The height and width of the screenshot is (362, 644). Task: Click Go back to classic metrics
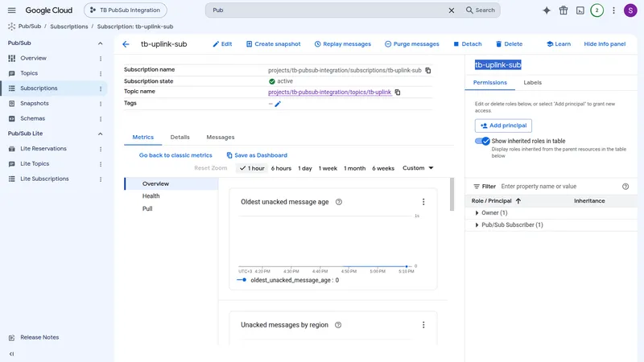click(175, 155)
